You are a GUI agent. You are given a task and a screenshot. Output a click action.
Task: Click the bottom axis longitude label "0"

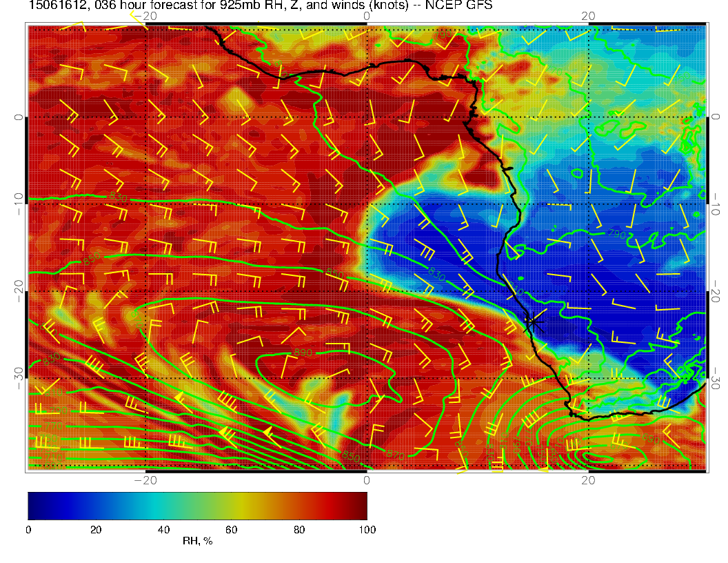tap(367, 480)
